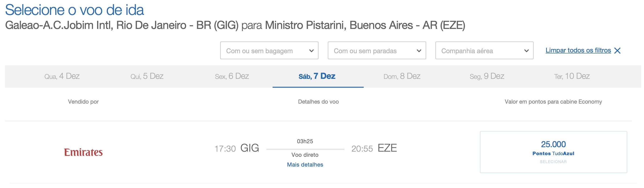Image resolution: width=644 pixels, height=188 pixels.
Task: Click Limpar todos os filtros link
Action: point(578,50)
